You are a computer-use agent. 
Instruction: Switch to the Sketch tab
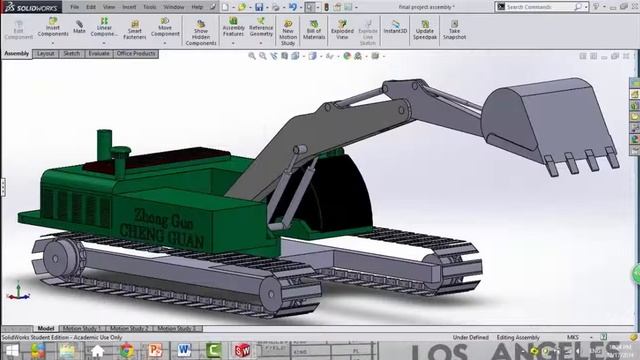pos(72,53)
